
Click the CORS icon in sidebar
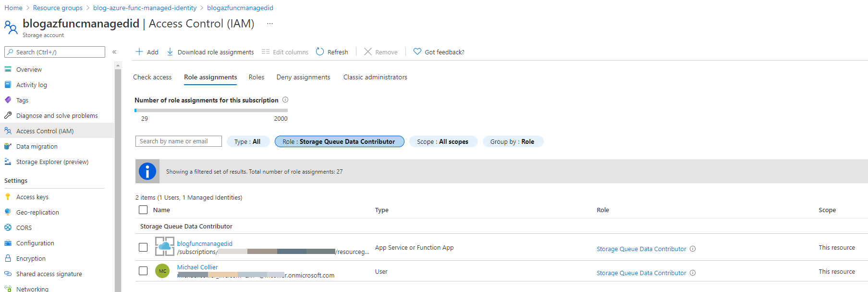[x=8, y=228]
